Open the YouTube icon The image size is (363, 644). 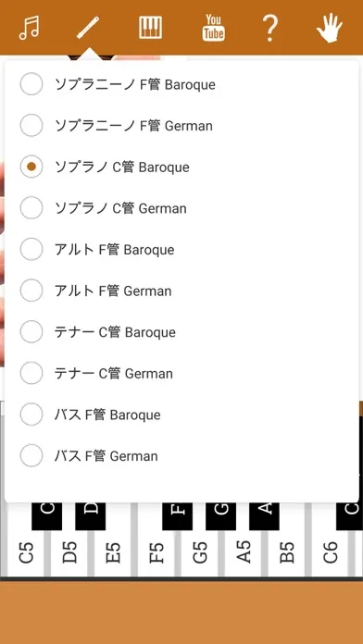pos(213,28)
